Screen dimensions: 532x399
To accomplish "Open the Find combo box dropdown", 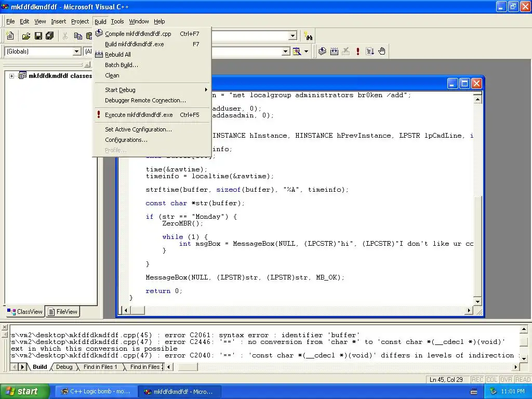I will pos(293,36).
